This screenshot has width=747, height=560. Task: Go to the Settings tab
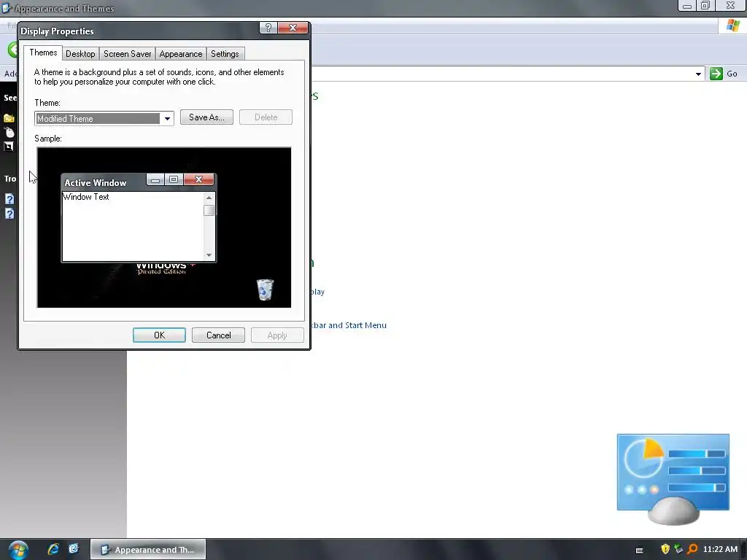tap(225, 54)
